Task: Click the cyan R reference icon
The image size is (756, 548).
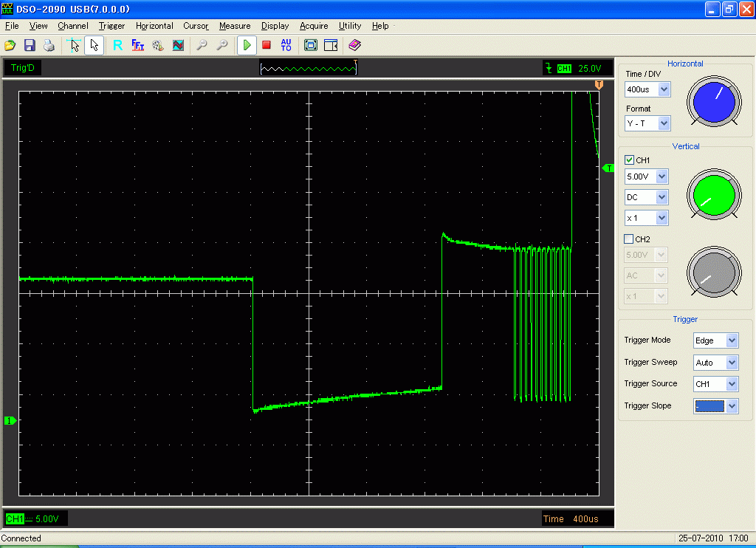Action: (x=117, y=46)
